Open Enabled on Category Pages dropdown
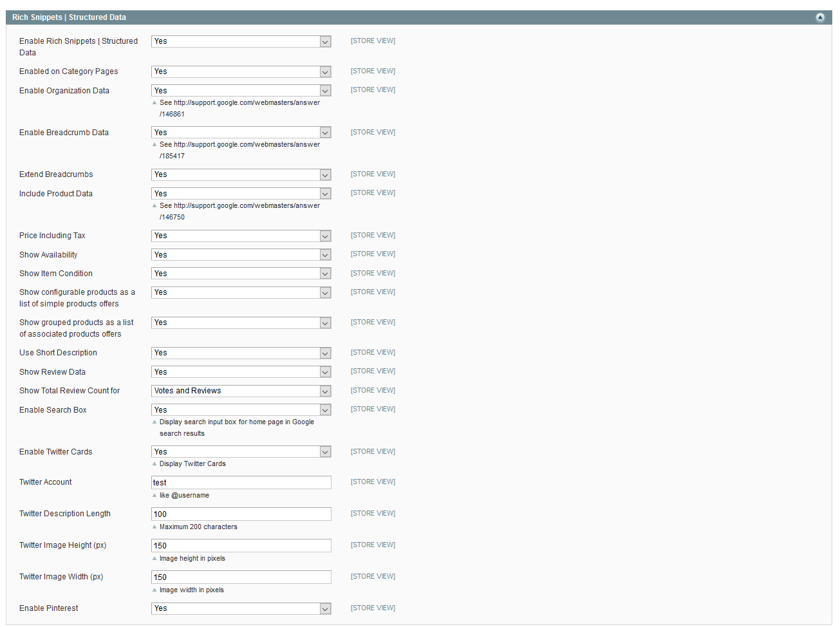The image size is (840, 627). (x=241, y=71)
